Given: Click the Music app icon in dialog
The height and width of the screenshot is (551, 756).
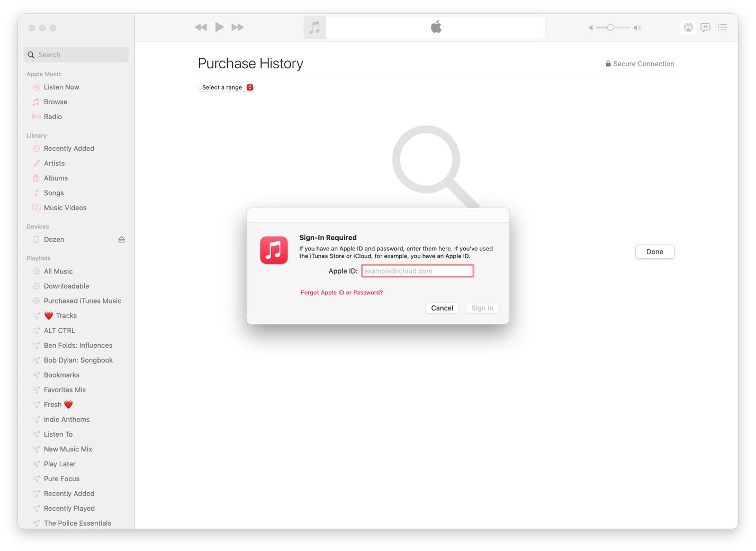Looking at the screenshot, I should tap(274, 250).
